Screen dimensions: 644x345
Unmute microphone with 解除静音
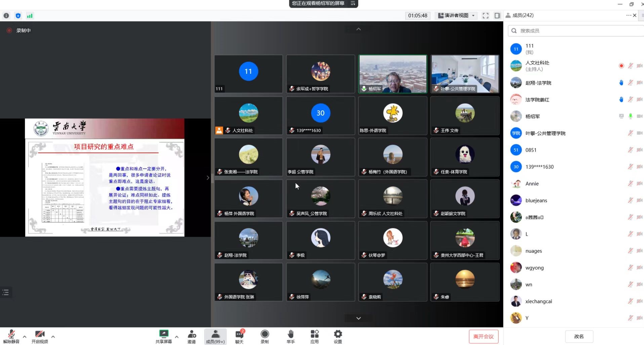click(x=11, y=334)
